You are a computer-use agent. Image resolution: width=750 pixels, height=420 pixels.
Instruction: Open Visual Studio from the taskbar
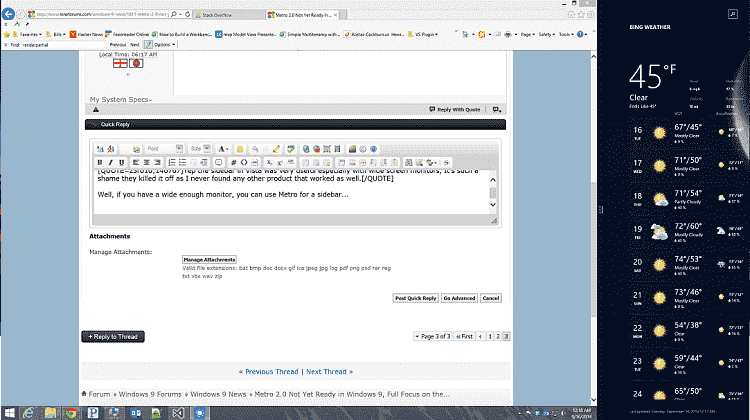(x=178, y=412)
